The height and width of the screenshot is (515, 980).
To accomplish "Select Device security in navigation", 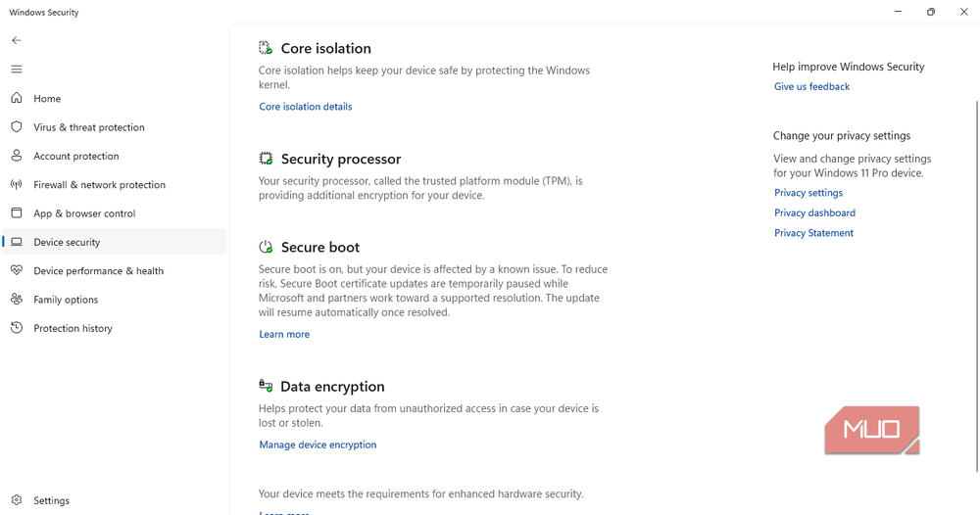I will pyautogui.click(x=115, y=242).
